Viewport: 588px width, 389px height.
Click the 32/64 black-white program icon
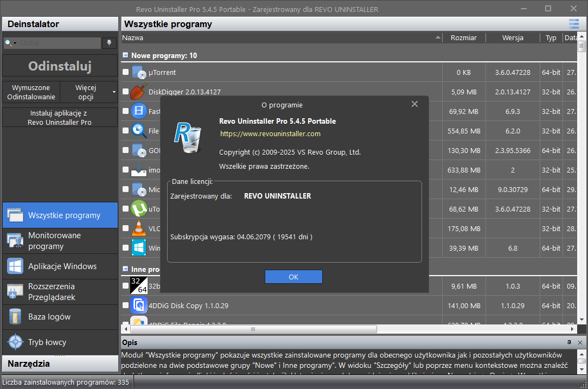pyautogui.click(x=139, y=285)
